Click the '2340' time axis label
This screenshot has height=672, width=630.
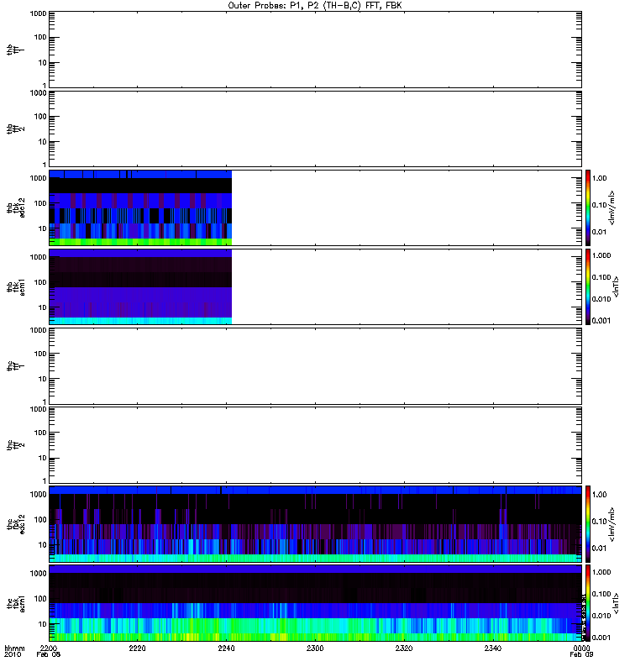pyautogui.click(x=493, y=648)
